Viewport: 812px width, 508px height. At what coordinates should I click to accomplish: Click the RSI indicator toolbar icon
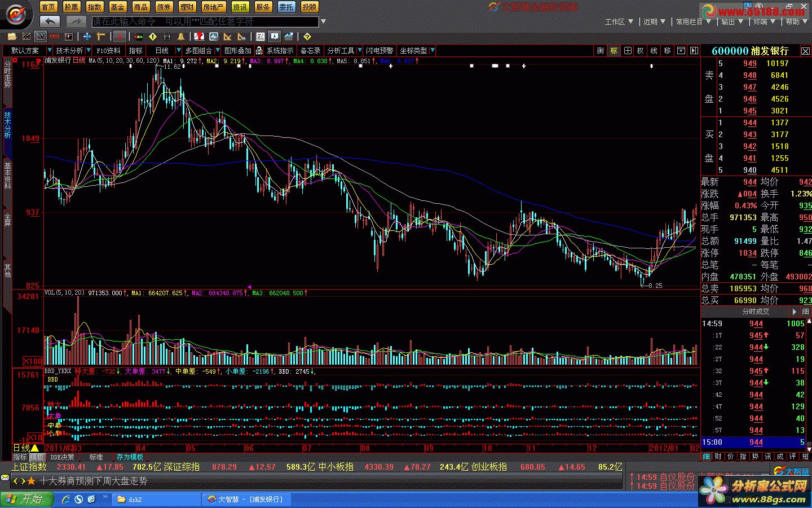coord(55,37)
